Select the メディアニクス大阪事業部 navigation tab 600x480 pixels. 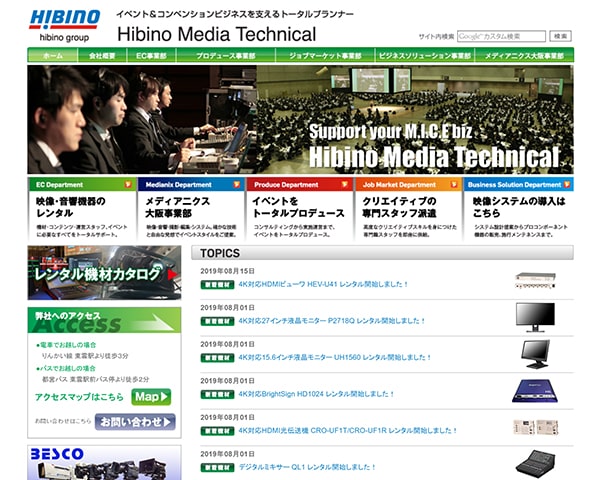524,56
